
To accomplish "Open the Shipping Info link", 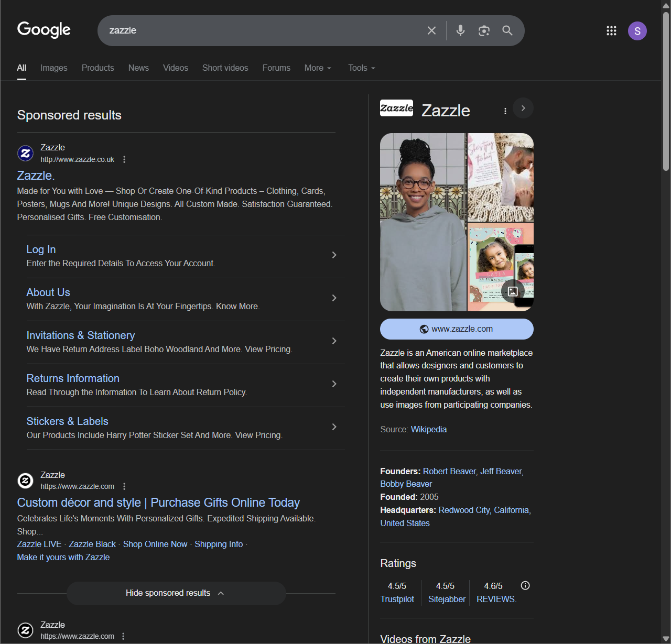I will [219, 544].
